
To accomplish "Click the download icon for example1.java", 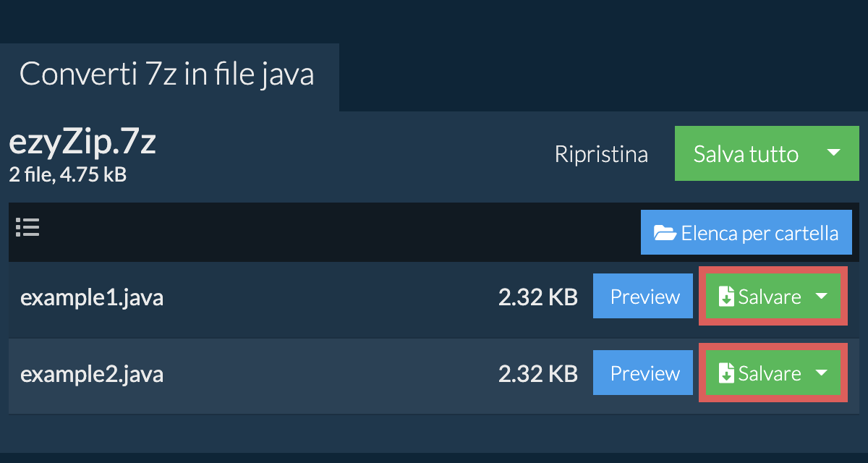I will 726,297.
